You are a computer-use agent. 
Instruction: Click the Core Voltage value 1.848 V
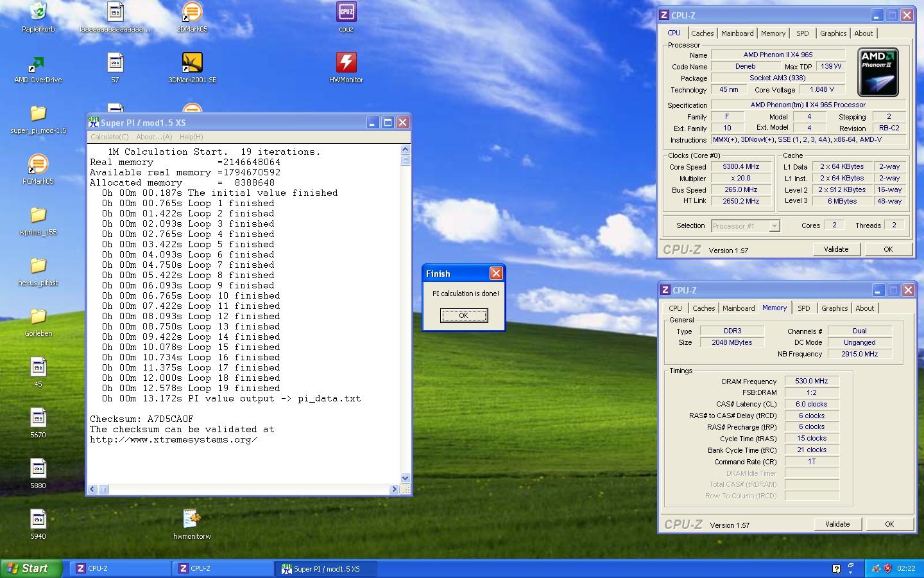click(x=822, y=89)
